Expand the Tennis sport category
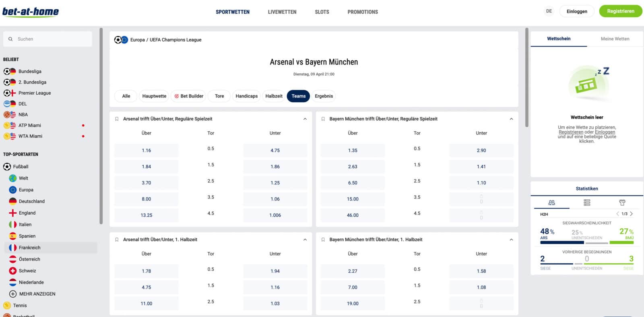This screenshot has height=317, width=644. 20,305
